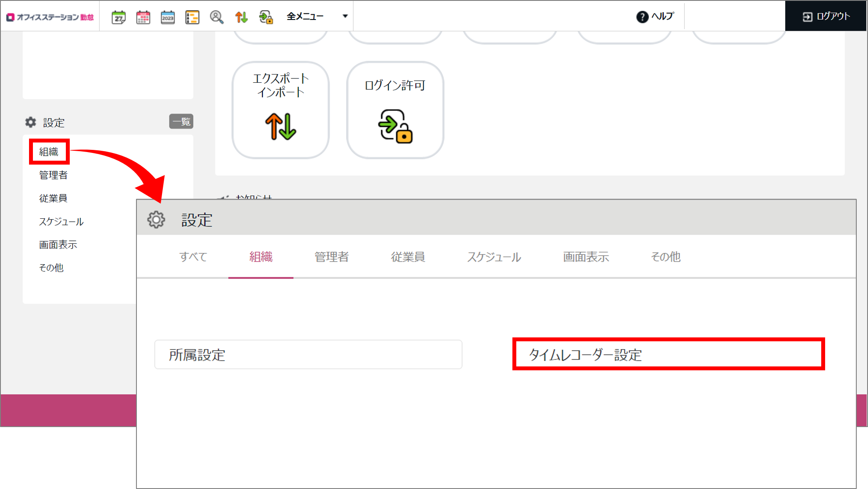Click the orange-green arrows in export card
Viewport: 868px width, 489px height.
tap(281, 126)
